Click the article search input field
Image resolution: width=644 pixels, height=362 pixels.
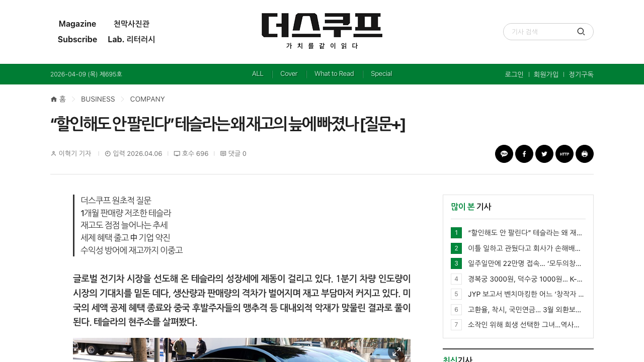point(541,32)
